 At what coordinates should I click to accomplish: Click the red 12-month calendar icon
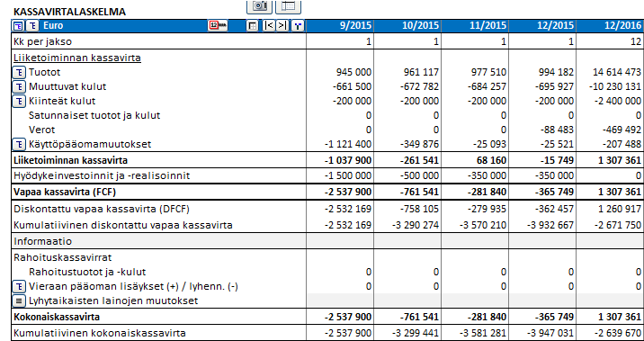pyautogui.click(x=218, y=25)
